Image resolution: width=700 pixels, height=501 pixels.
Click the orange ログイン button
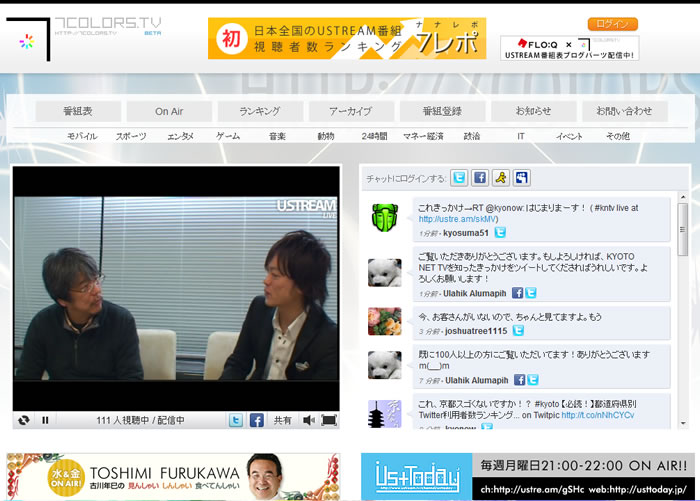[x=612, y=24]
